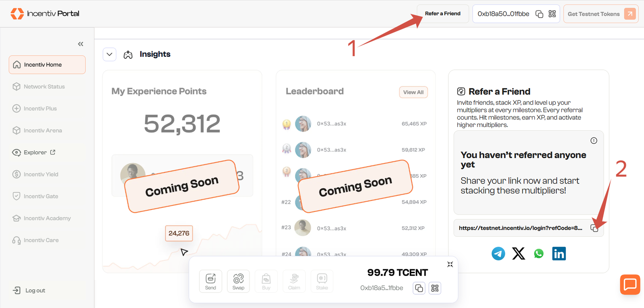This screenshot has height=308, width=644.
Task: Share referral link on LinkedIn
Action: pos(559,254)
